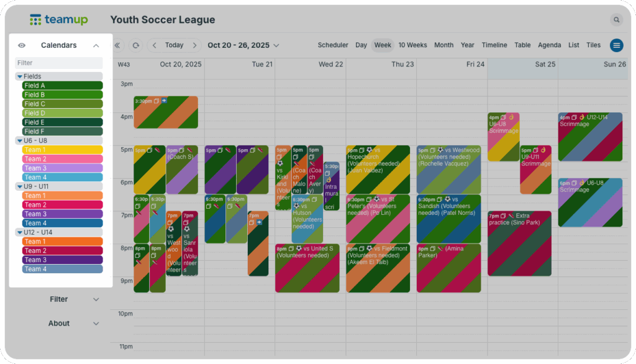
Task: Open the blue hamburger menu
Action: [x=616, y=45]
